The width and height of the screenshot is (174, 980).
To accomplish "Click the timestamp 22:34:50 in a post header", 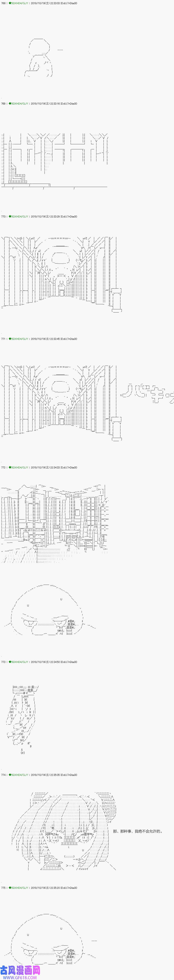I will click(55, 662).
